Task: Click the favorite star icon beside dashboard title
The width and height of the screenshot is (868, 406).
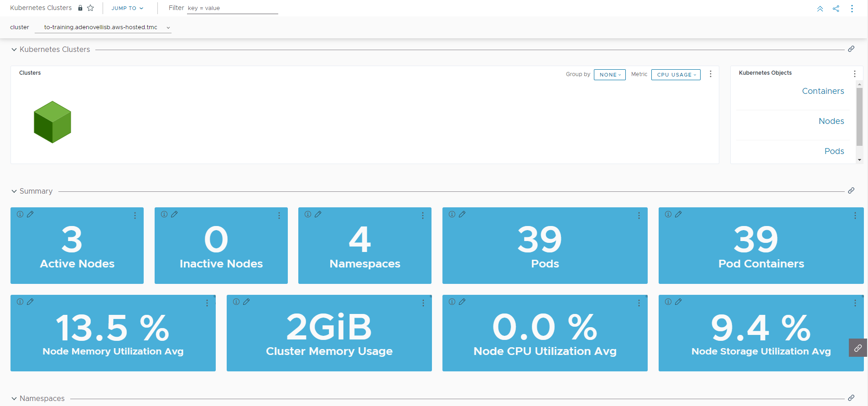Action: pyautogui.click(x=90, y=8)
